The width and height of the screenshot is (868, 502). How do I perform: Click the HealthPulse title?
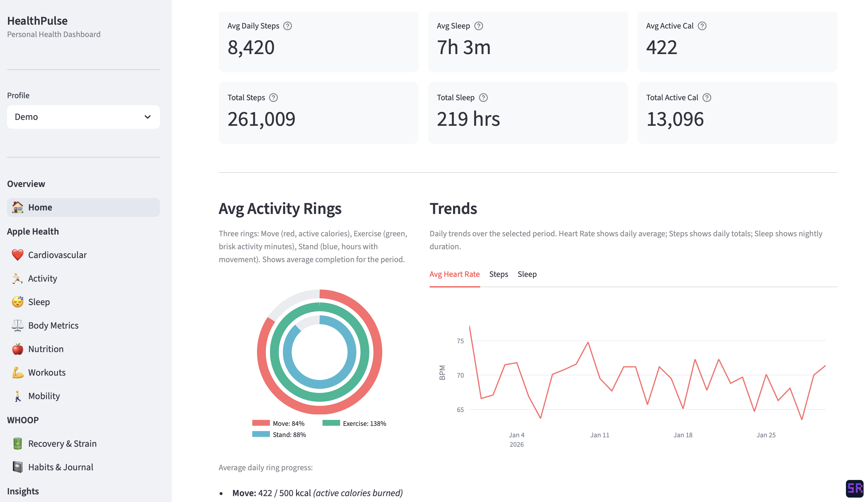[38, 21]
